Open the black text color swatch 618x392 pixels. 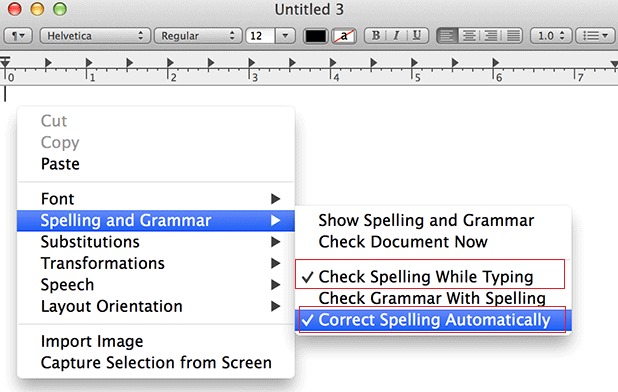click(316, 36)
